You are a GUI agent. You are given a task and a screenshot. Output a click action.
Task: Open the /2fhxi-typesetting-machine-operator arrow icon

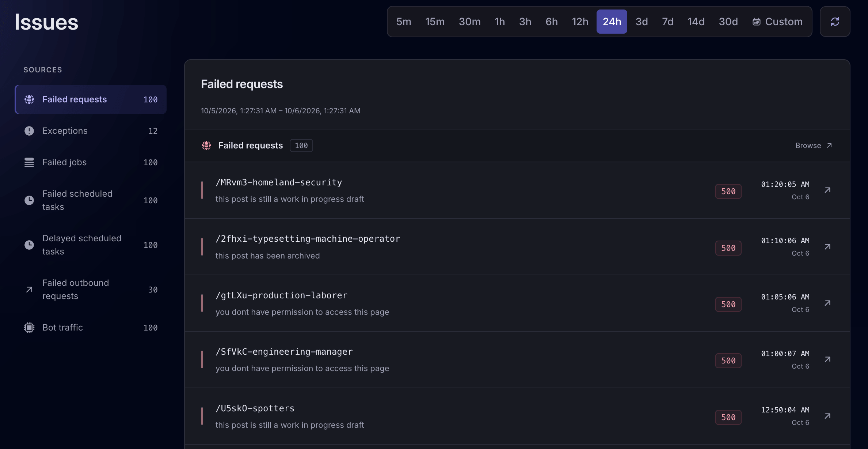pyautogui.click(x=827, y=247)
